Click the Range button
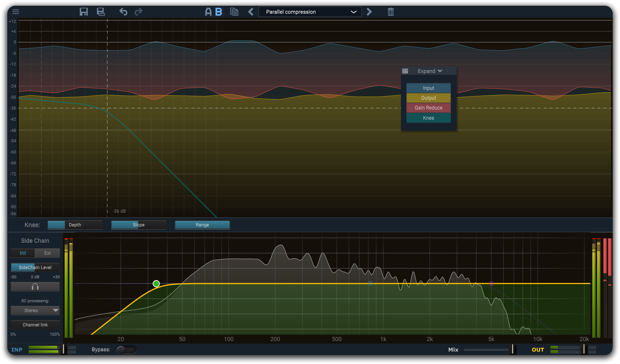 [202, 225]
